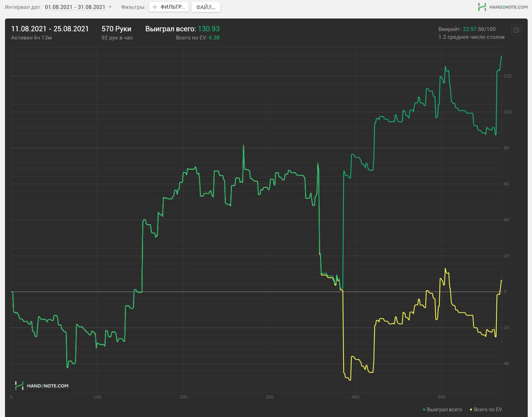Click the Фильтры label
The width and height of the screenshot is (532, 417).
coord(133,7)
